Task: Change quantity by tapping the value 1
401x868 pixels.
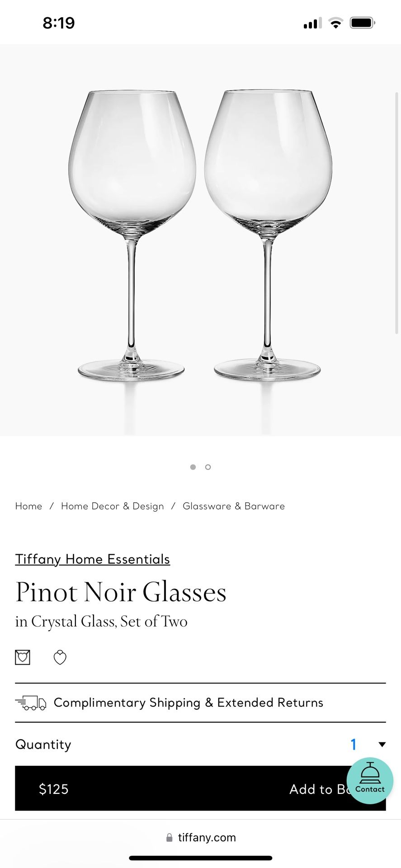Action: tap(354, 744)
